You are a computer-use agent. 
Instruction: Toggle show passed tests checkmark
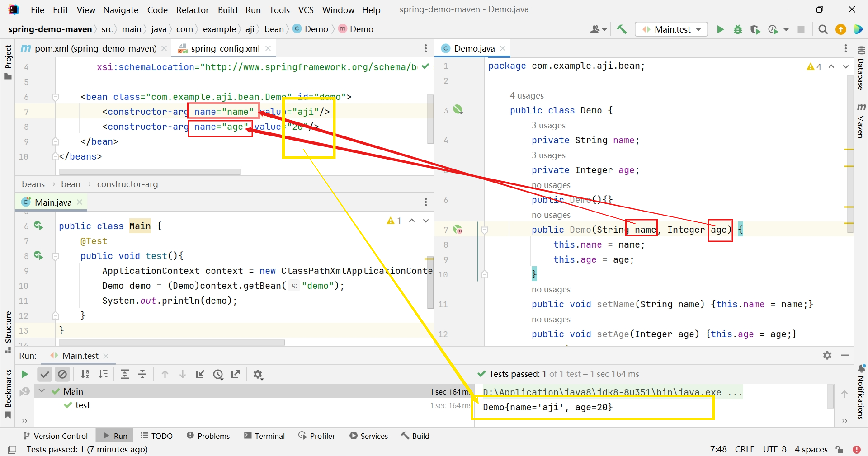pos(44,374)
